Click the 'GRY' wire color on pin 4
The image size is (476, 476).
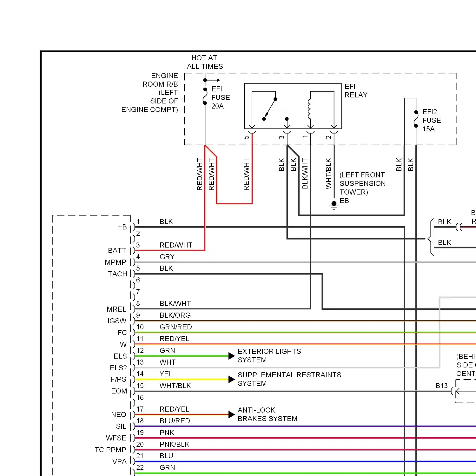tap(167, 257)
